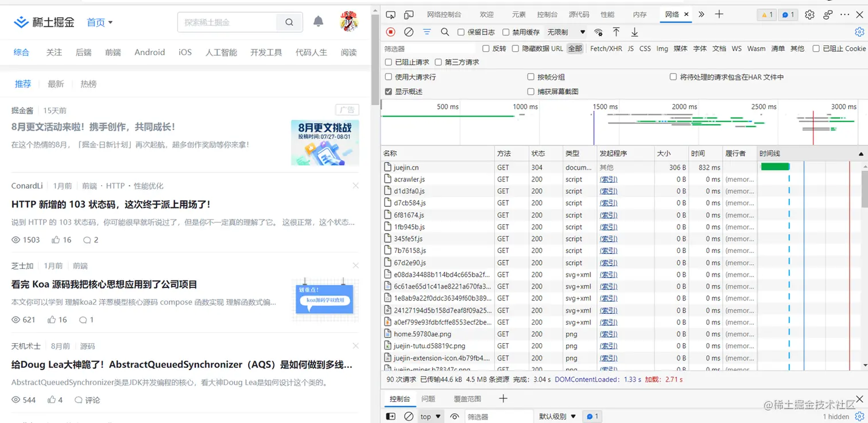Open network conditions wifi icon
The image size is (868, 423).
click(x=599, y=32)
